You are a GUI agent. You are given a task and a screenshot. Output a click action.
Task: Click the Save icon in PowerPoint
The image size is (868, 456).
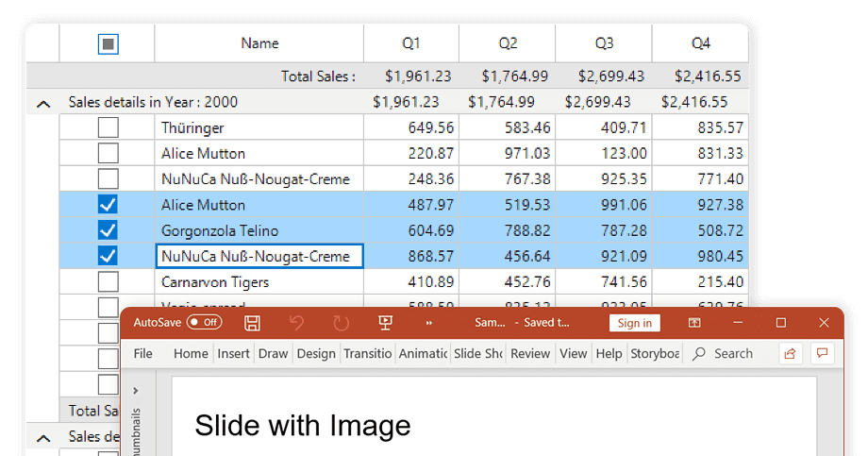pos(252,323)
